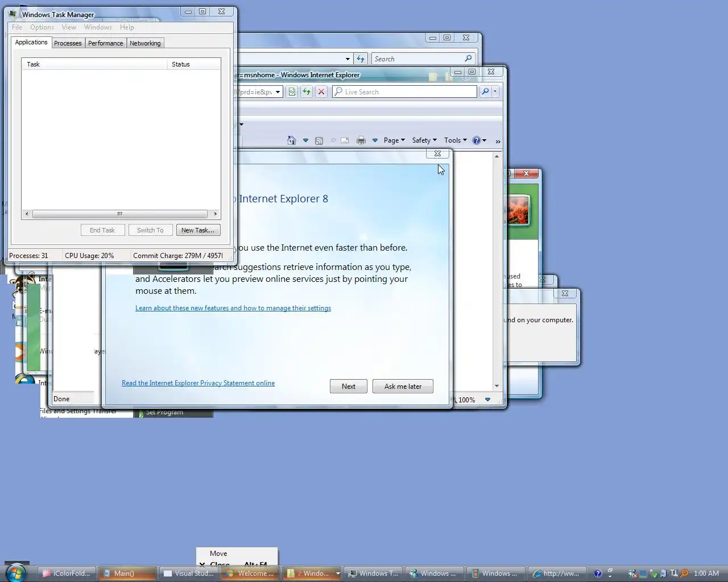Click the Task column header
The width and height of the screenshot is (728, 582).
[x=94, y=64]
